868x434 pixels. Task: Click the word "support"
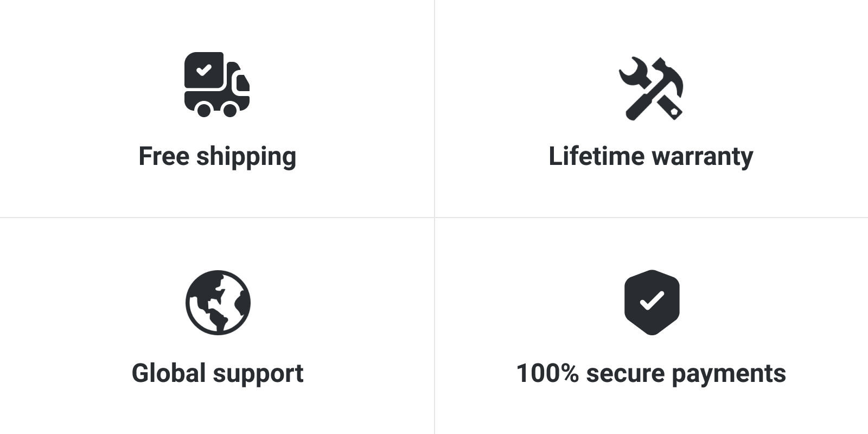coord(258,375)
